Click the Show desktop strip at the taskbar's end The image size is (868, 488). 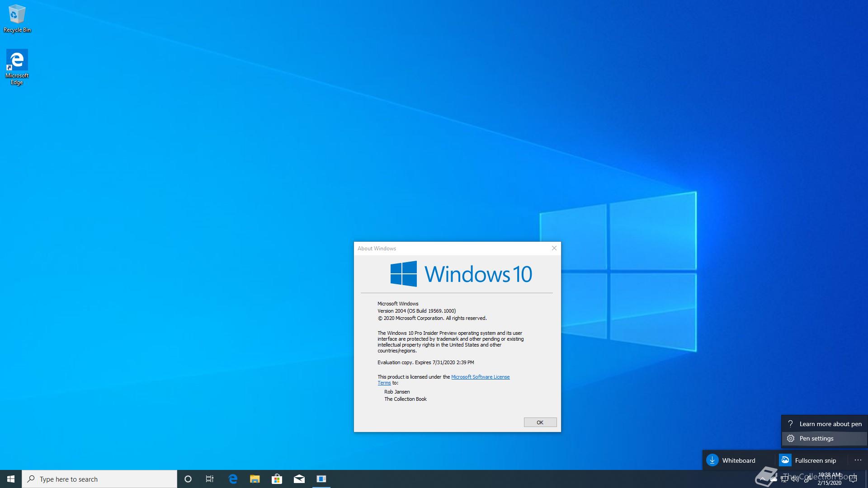pyautogui.click(x=867, y=479)
